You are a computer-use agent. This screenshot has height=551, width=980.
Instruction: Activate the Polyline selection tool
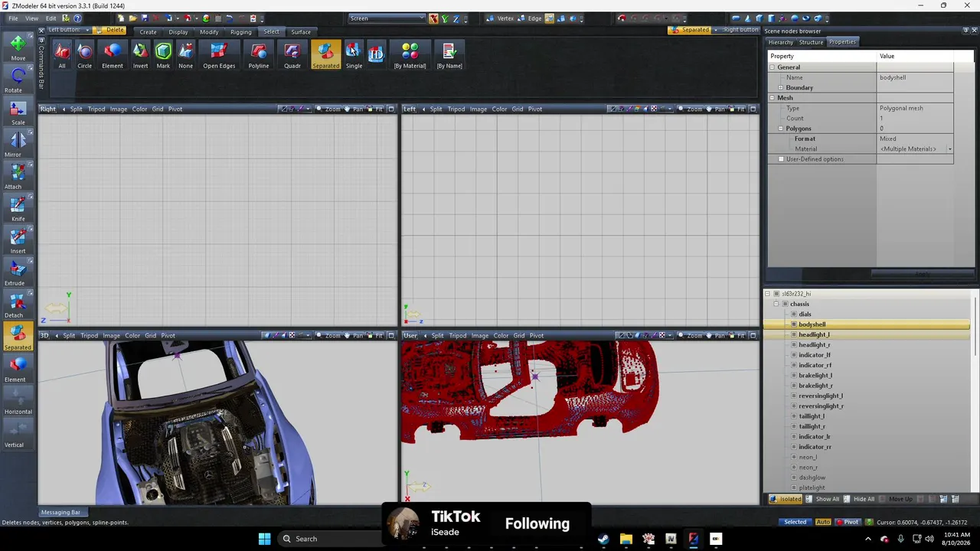(x=259, y=55)
